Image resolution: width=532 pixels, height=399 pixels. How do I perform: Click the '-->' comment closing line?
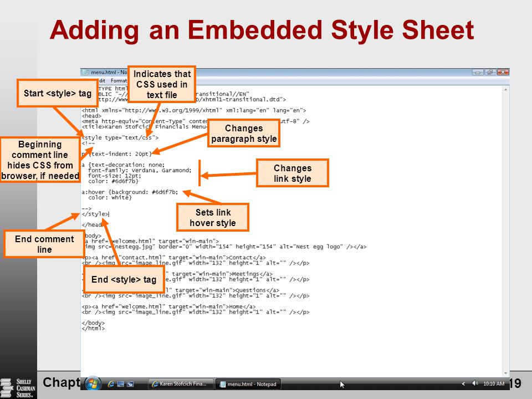pos(86,208)
